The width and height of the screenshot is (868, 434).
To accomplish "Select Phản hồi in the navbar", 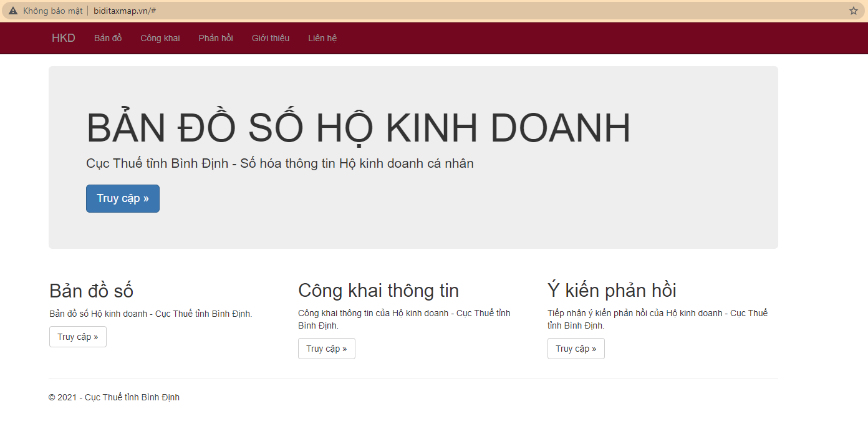I will tap(216, 38).
